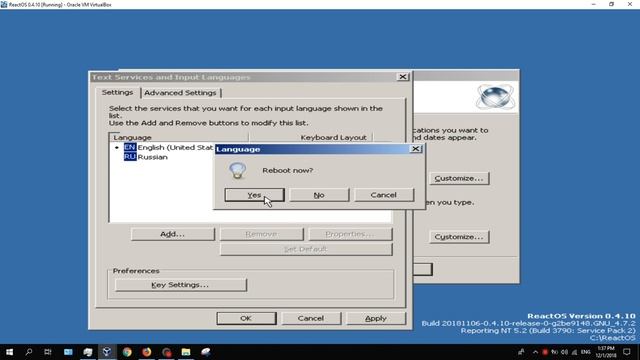This screenshot has width=640, height=360.
Task: Show hidden system tray icons
Action: (x=535, y=352)
